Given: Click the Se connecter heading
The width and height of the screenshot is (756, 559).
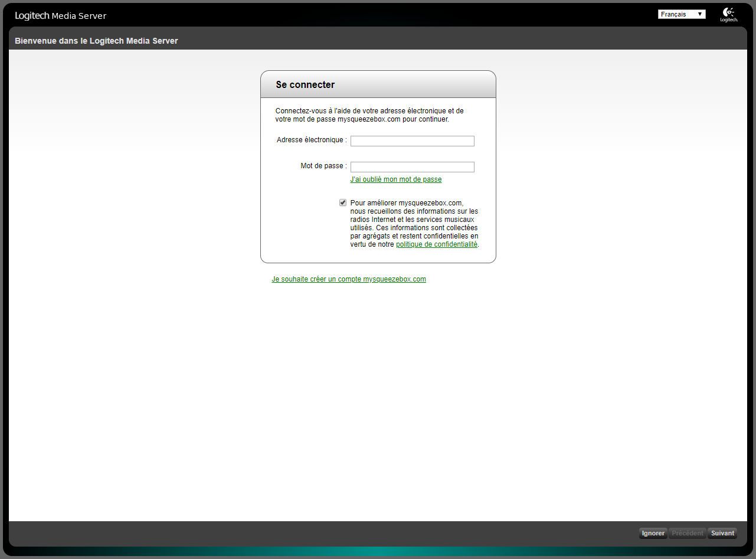Looking at the screenshot, I should tap(305, 85).
